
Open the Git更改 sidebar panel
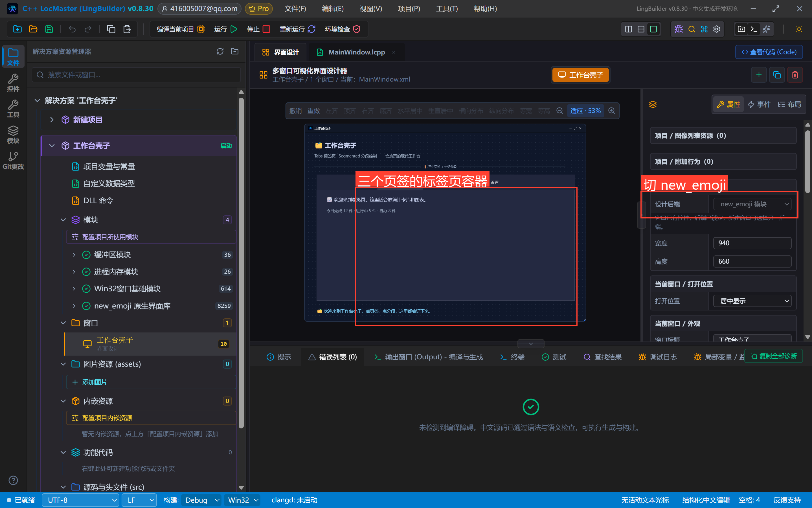[13, 161]
